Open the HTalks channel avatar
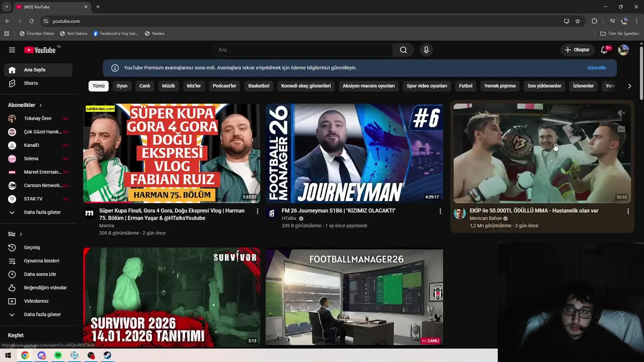The image size is (644, 362). coord(272,213)
